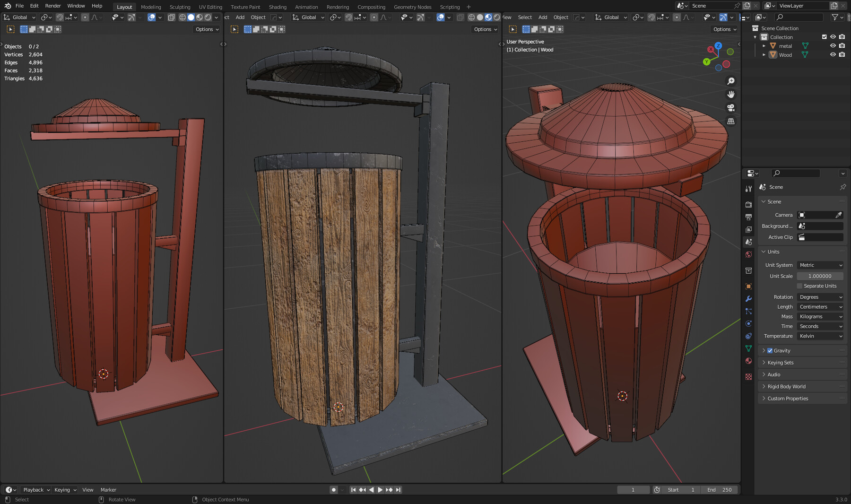Screen dimensions: 851x504
Task: Uncheck Gravity in the Scene properties
Action: point(770,350)
